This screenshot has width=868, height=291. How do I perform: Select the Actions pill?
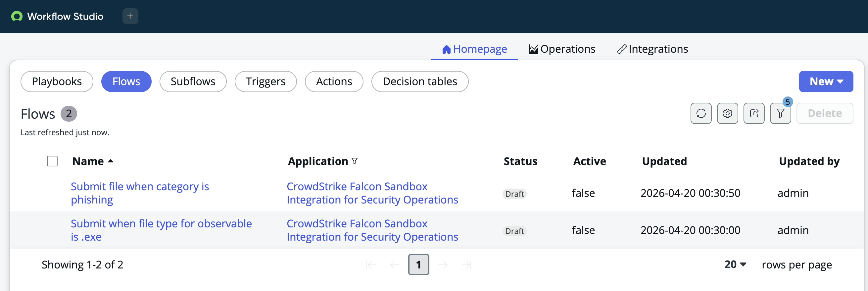pyautogui.click(x=334, y=82)
